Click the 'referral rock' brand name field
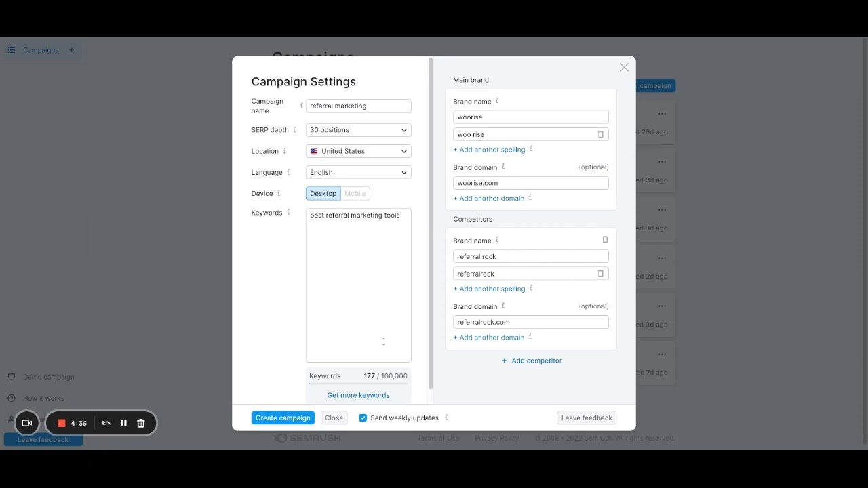This screenshot has height=488, width=868. point(530,256)
